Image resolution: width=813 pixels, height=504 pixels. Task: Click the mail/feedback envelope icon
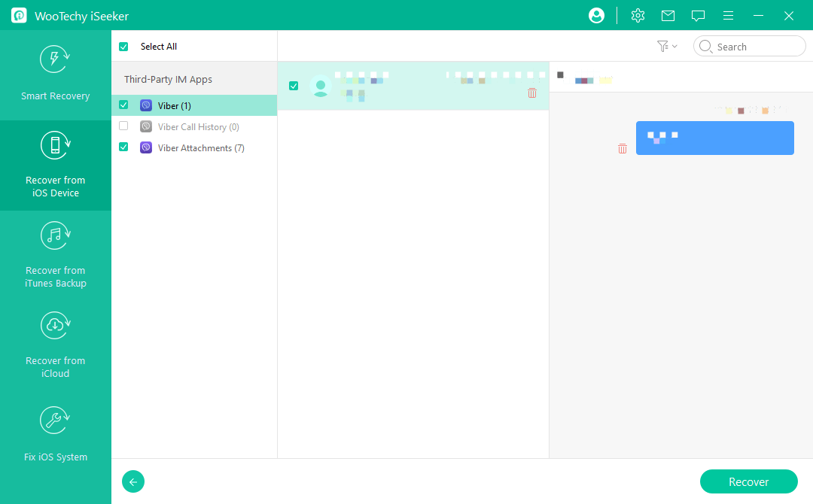[x=668, y=15]
